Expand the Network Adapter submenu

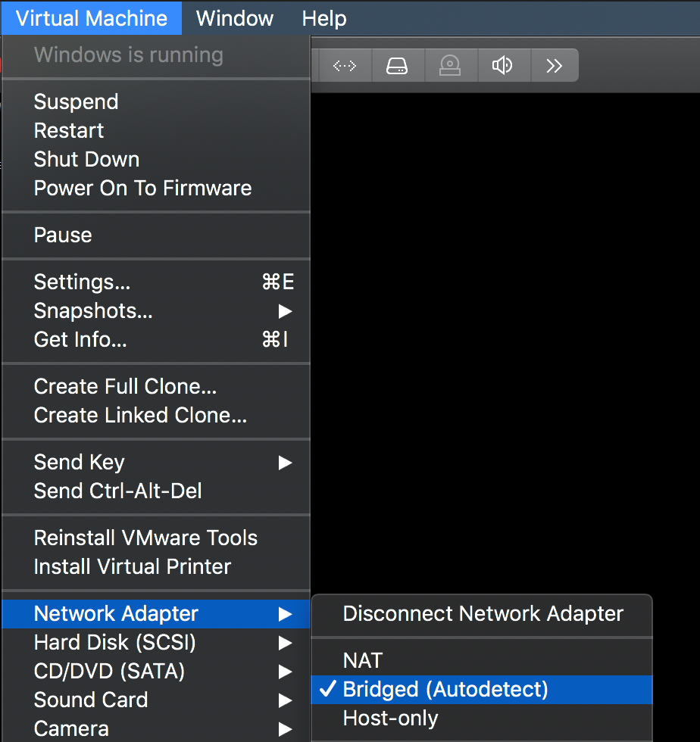coord(156,614)
